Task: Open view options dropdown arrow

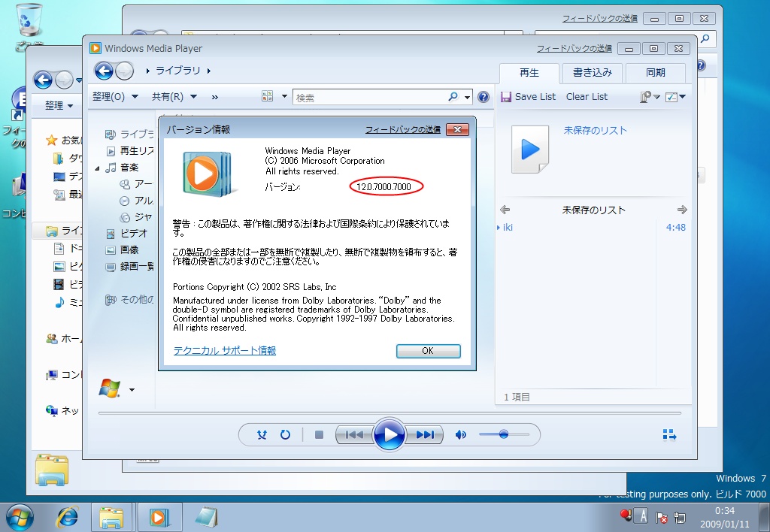Action: point(284,96)
